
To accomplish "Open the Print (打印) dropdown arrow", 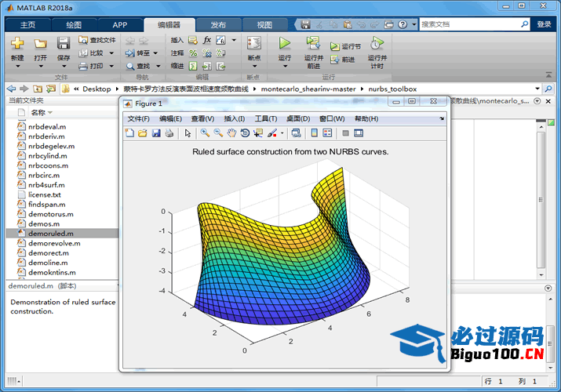I will point(111,66).
